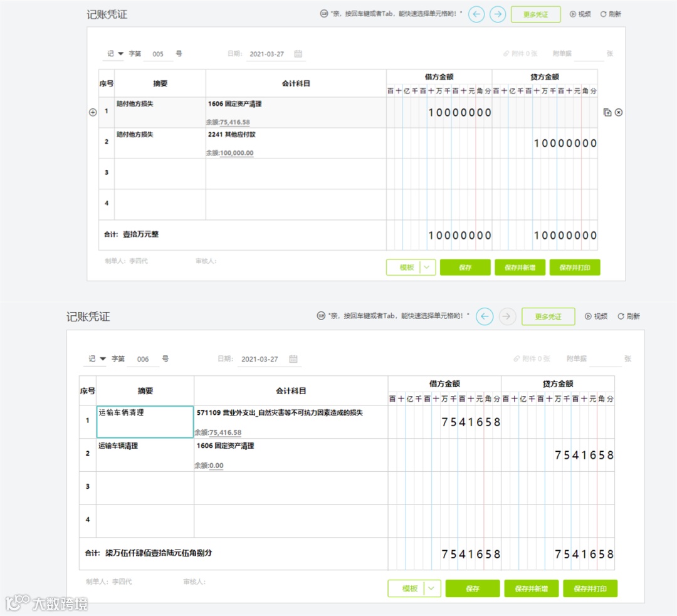Click disabled next arrow in voucher 006 panel
Viewport: 677px width, 616px height.
click(x=507, y=316)
